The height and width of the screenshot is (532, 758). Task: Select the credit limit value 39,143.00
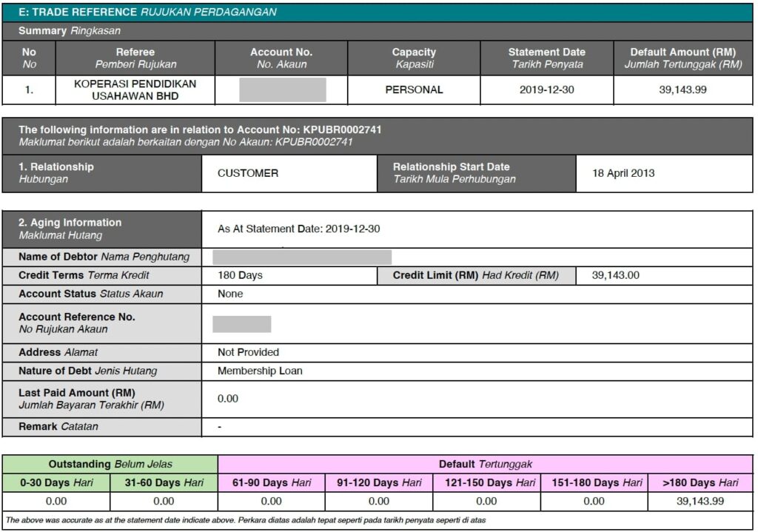pos(615,275)
